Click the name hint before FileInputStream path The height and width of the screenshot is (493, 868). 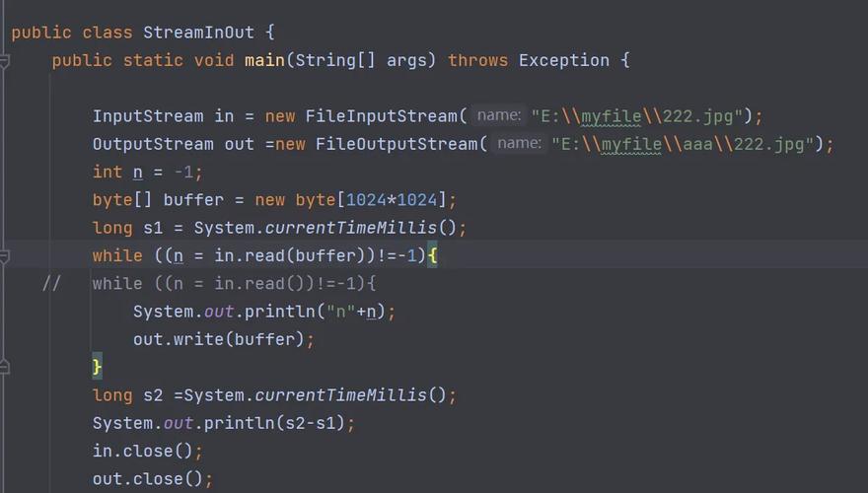pos(498,116)
